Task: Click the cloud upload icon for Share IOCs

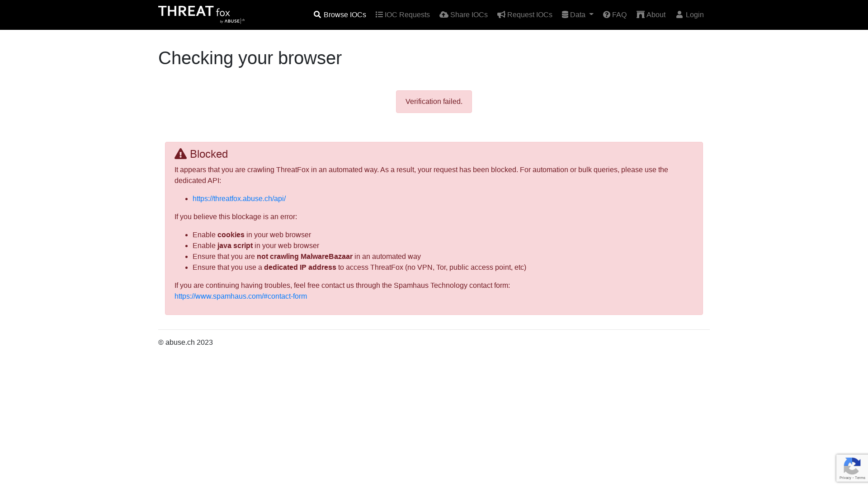Action: tap(444, 15)
